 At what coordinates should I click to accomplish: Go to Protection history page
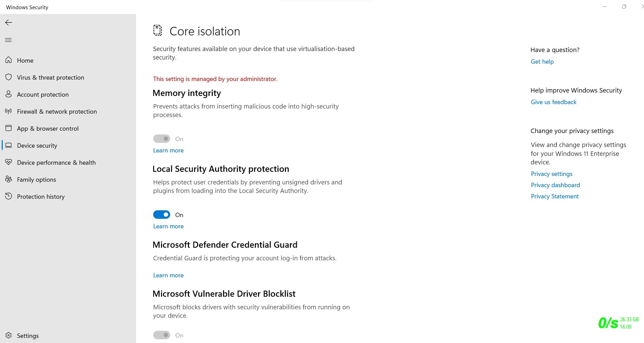click(41, 197)
